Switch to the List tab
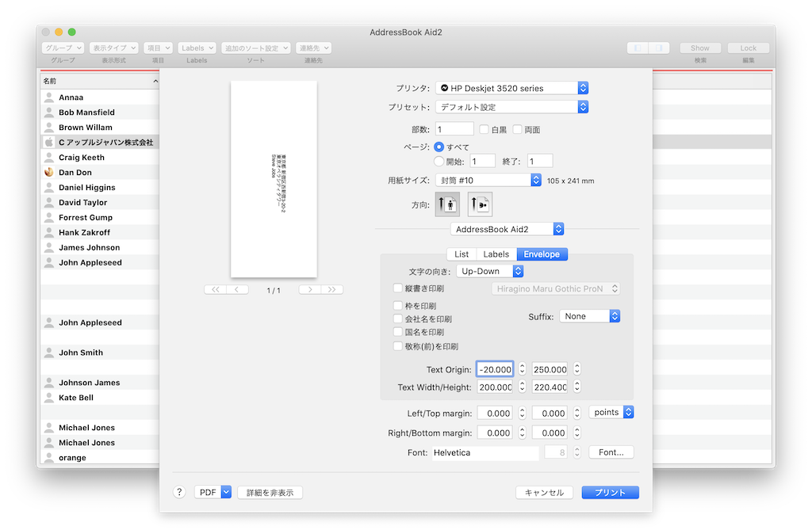 462,254
